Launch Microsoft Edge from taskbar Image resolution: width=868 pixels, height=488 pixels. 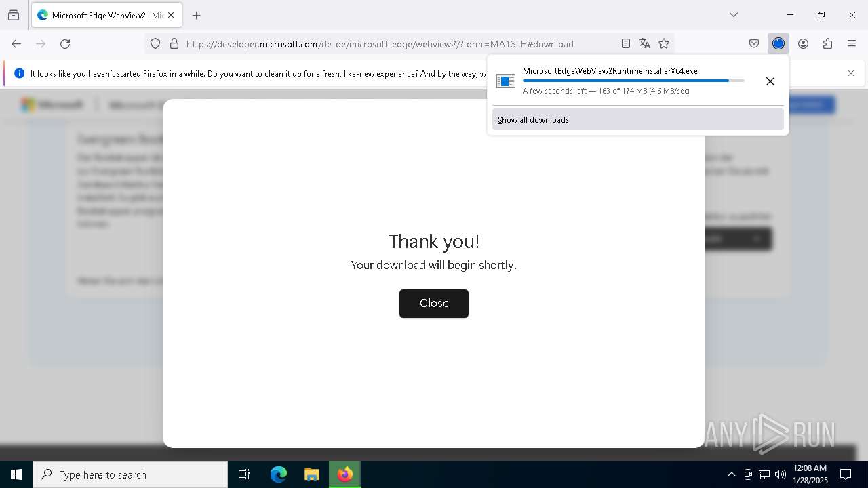click(279, 474)
